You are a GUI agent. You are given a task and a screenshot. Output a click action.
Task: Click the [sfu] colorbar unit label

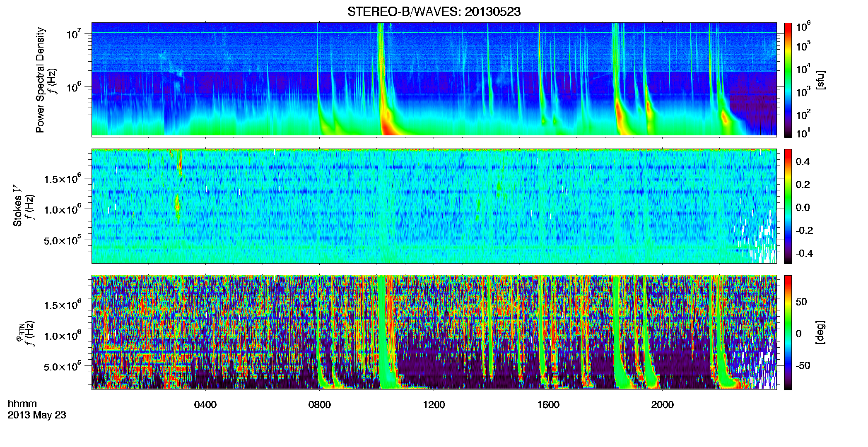click(820, 80)
